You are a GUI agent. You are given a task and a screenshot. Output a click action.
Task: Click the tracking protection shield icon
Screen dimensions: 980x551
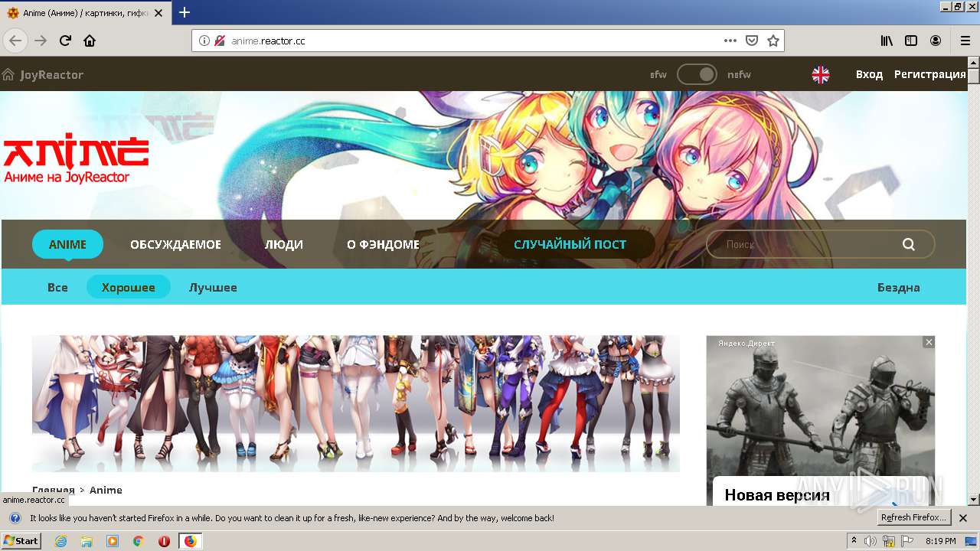pyautogui.click(x=220, y=41)
